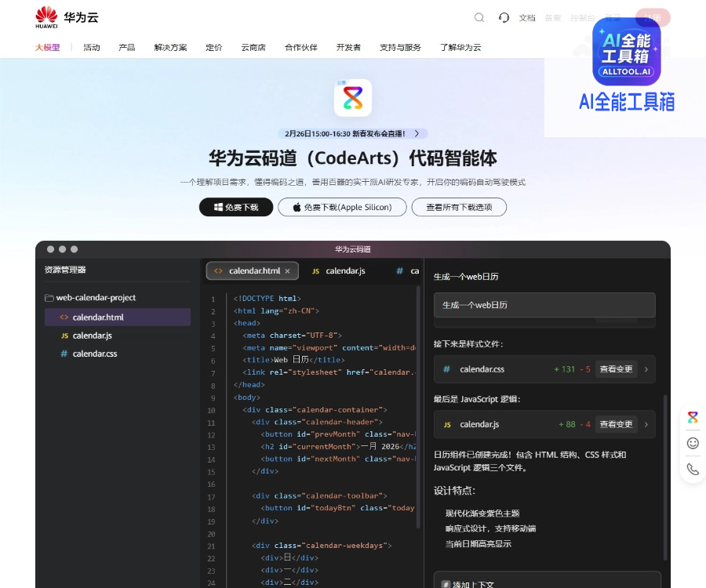Click code line '<!DOCTYPE html>'

(x=267, y=298)
